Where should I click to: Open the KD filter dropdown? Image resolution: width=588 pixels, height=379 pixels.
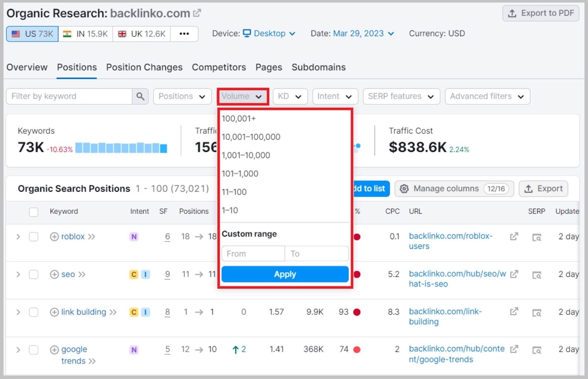pyautogui.click(x=290, y=96)
